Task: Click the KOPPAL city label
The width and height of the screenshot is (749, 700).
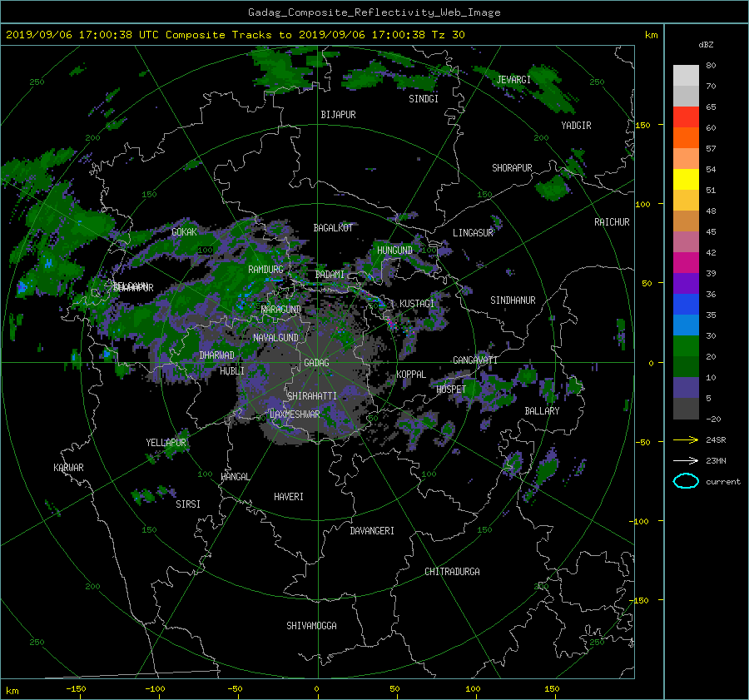Action: click(411, 374)
